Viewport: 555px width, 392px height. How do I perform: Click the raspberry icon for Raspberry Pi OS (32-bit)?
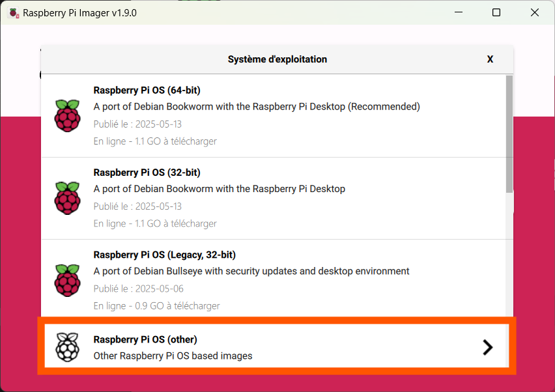(67, 198)
